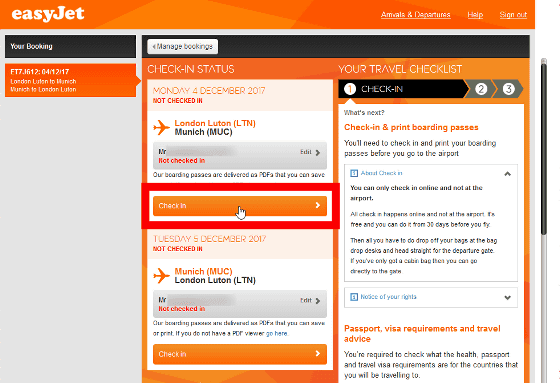Go back to Manage bookings

pos(182,46)
